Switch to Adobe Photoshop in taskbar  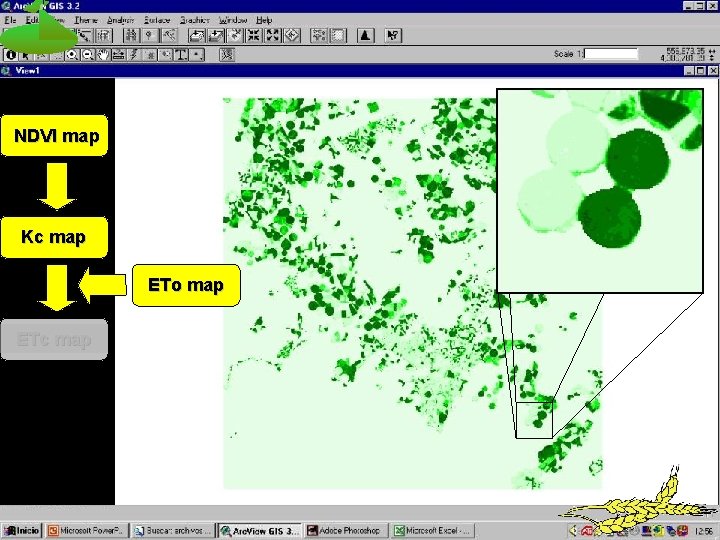point(346,530)
